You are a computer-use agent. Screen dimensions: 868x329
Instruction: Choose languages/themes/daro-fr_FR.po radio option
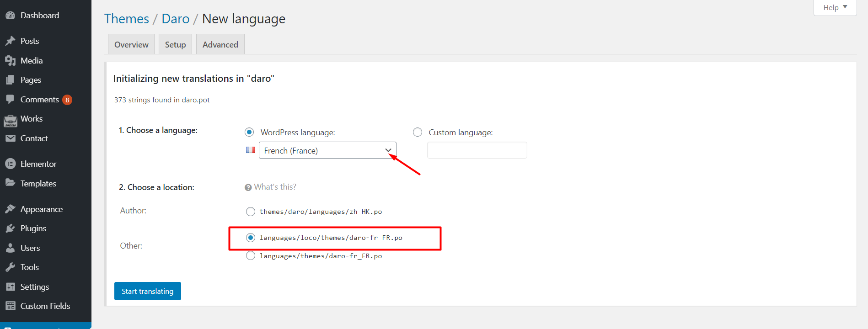pos(251,256)
